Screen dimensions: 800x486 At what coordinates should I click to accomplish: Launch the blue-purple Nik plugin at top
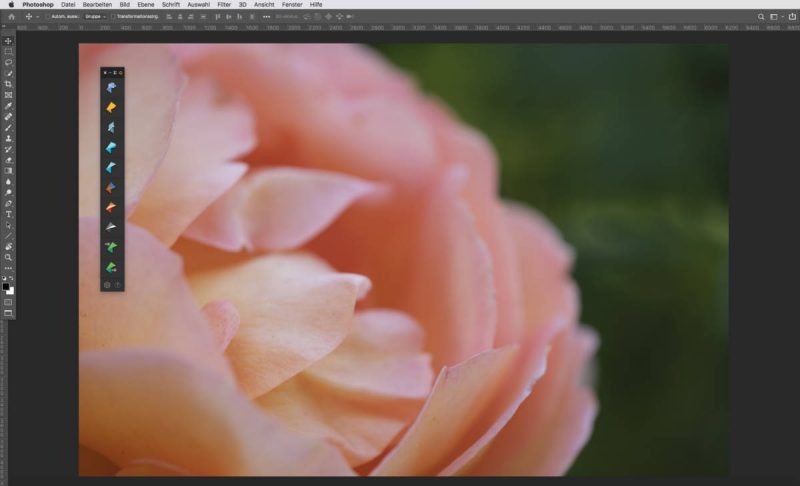pos(111,87)
